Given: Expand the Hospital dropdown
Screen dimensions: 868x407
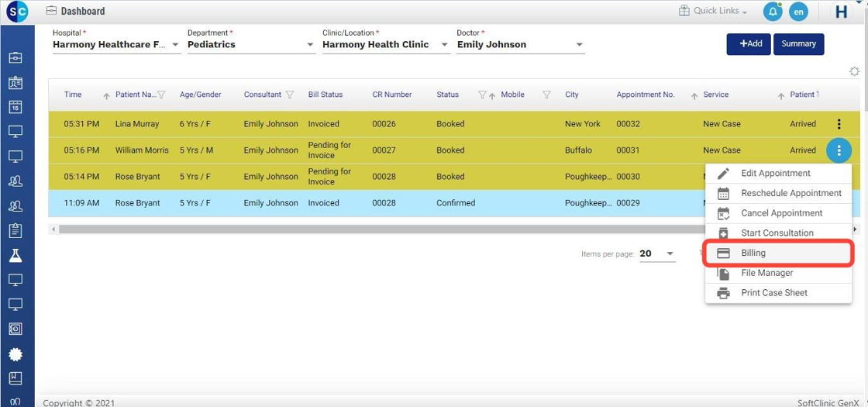Looking at the screenshot, I should (x=176, y=45).
